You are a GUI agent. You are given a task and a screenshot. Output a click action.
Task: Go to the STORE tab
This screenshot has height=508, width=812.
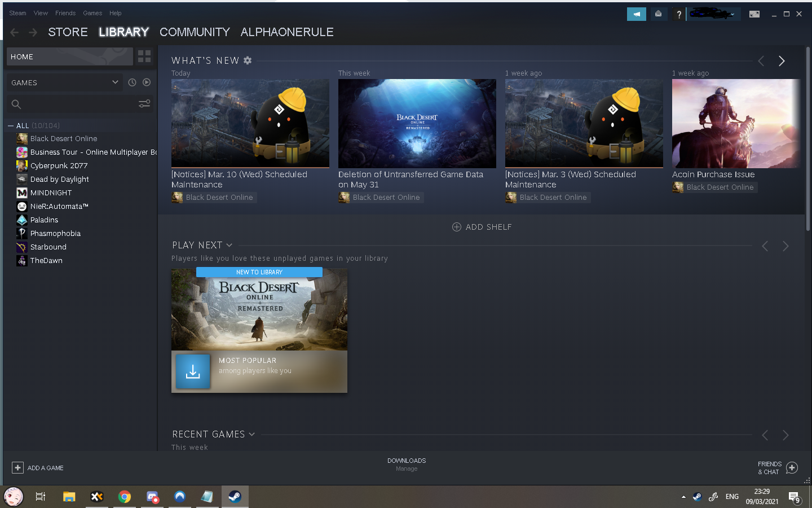click(x=68, y=32)
